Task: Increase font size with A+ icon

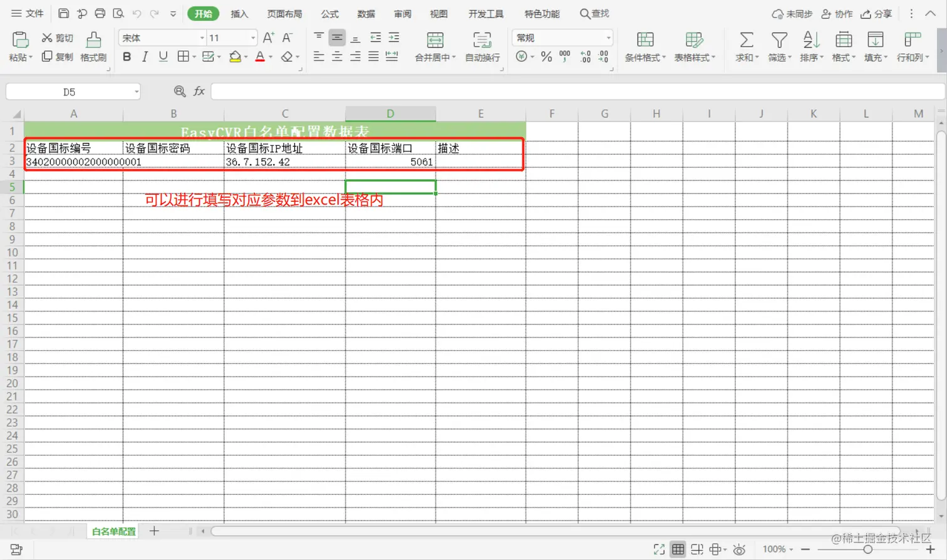Action: tap(268, 38)
